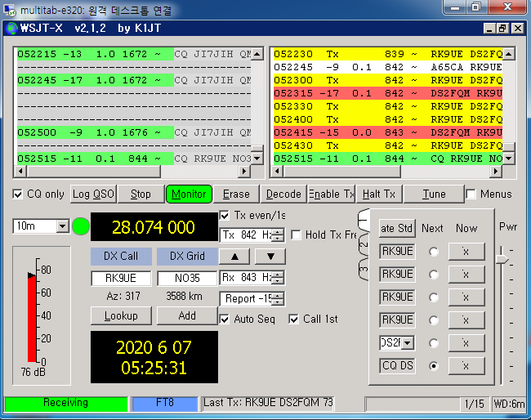This screenshot has width=531, height=420.
Task: Click the right pane horizontal scrollbar thumb
Action: tap(342, 172)
